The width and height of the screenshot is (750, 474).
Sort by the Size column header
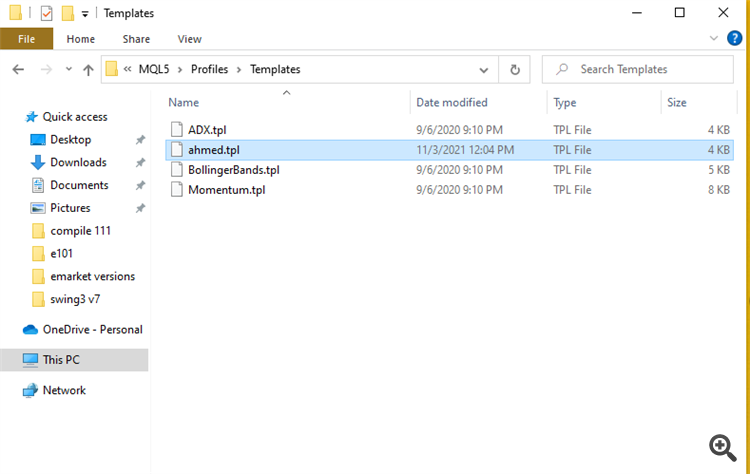point(676,102)
